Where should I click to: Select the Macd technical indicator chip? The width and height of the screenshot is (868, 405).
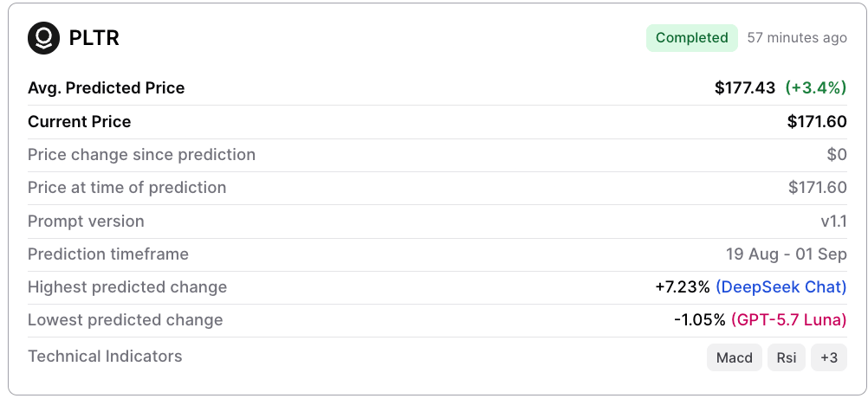[x=735, y=357]
